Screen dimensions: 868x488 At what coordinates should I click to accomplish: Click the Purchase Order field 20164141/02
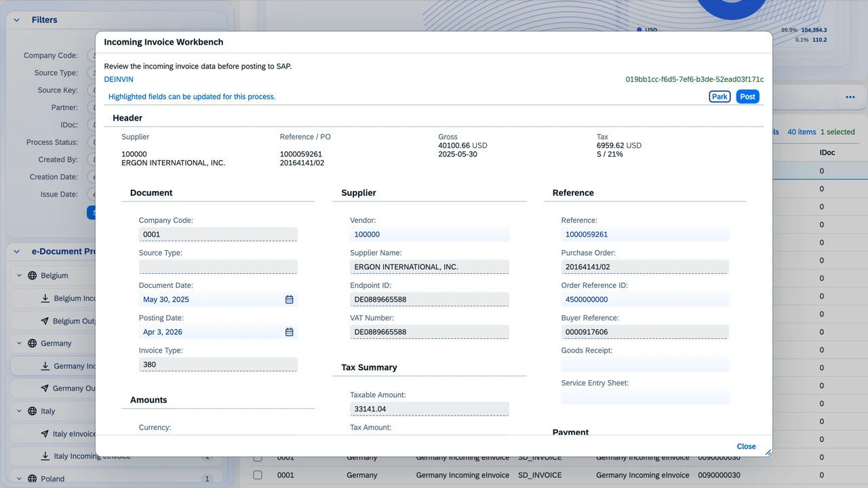[x=645, y=267]
